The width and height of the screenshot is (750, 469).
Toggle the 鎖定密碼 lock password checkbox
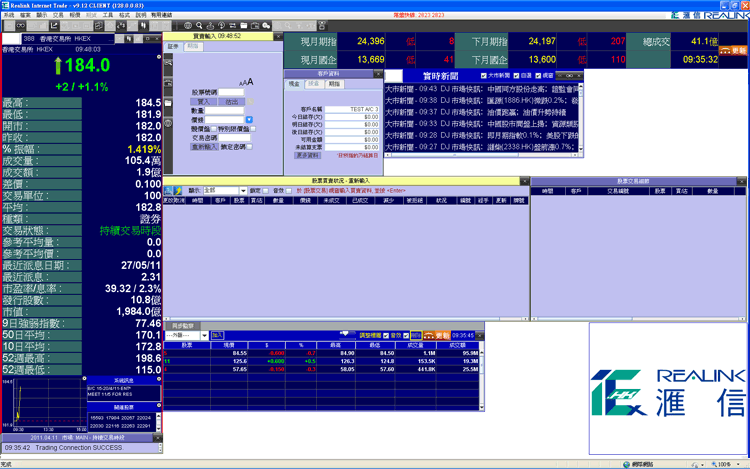[250, 146]
